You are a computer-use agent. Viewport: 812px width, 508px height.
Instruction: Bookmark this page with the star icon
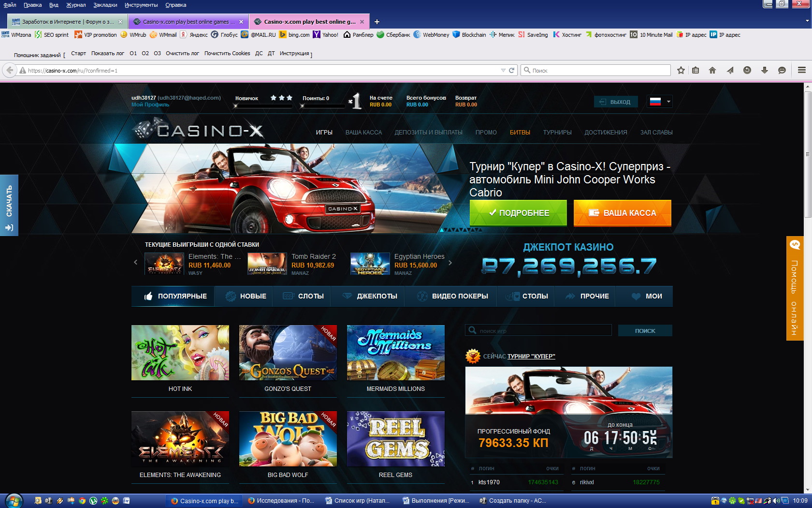click(x=681, y=70)
